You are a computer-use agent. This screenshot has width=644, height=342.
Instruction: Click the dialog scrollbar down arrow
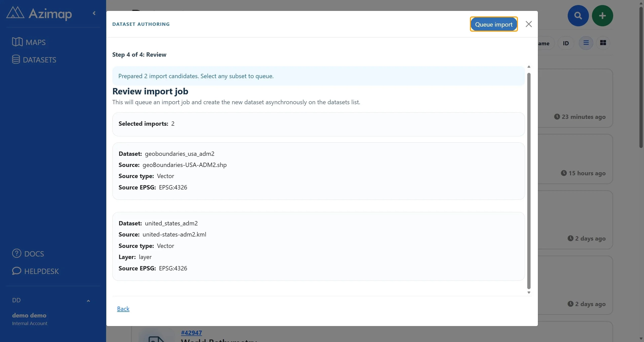click(529, 292)
